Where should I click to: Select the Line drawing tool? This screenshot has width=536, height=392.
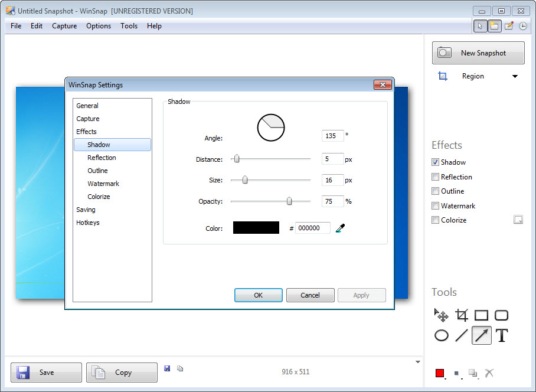462,335
